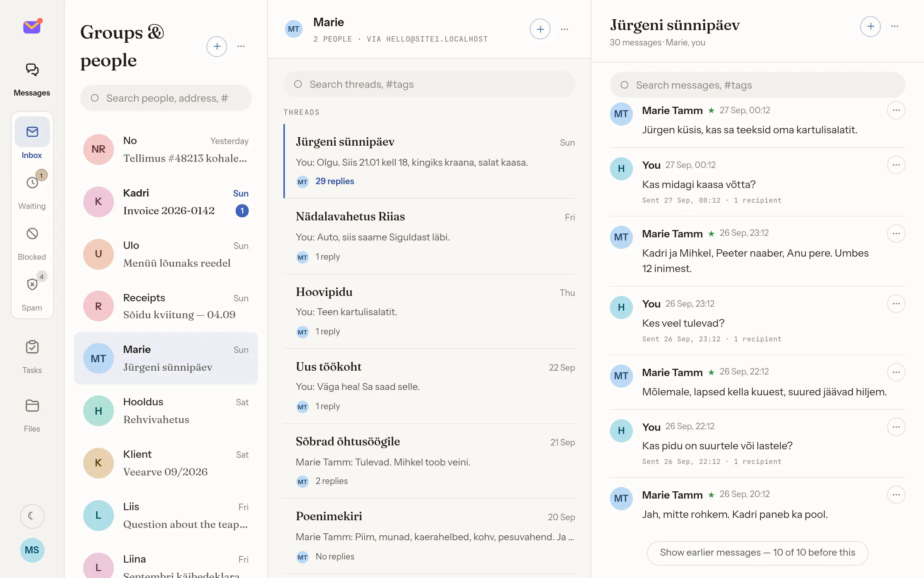Click Spam count badge showing 4

pos(42,277)
